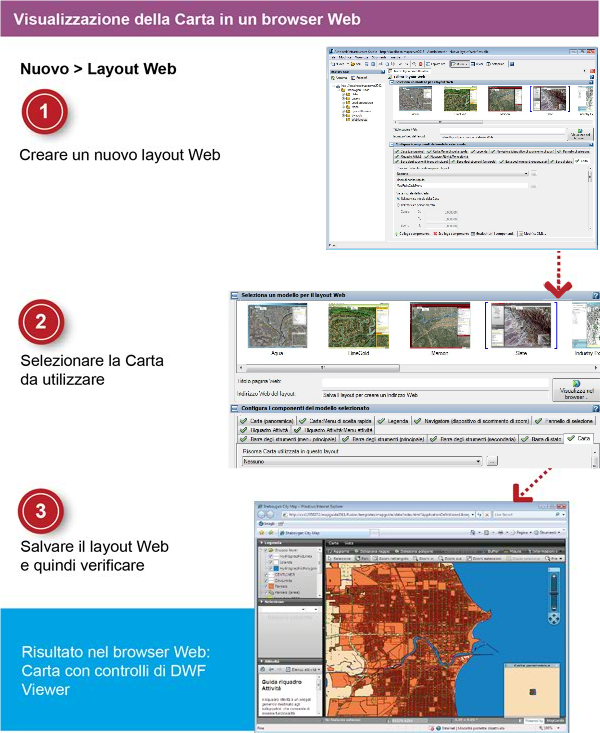Image resolution: width=600 pixels, height=733 pixels.
Task: Switch to the 'Riquadro Attività' tab
Action: [x=265, y=430]
